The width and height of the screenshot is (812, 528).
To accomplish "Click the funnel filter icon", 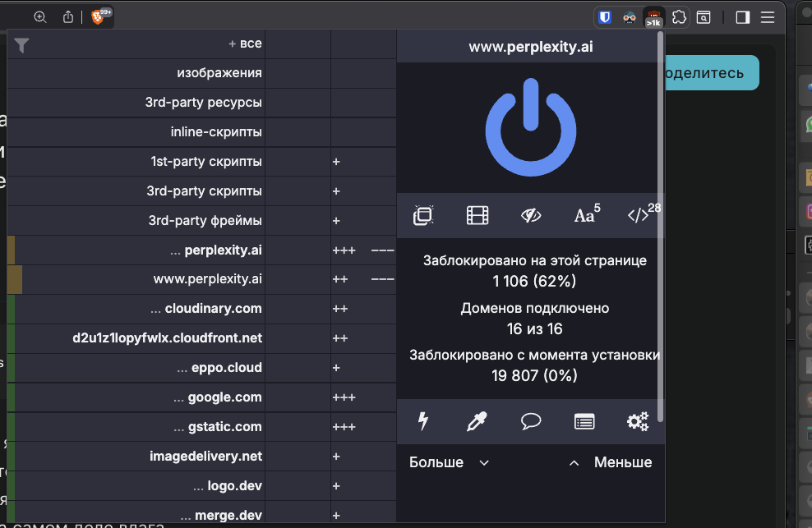I will [x=21, y=46].
